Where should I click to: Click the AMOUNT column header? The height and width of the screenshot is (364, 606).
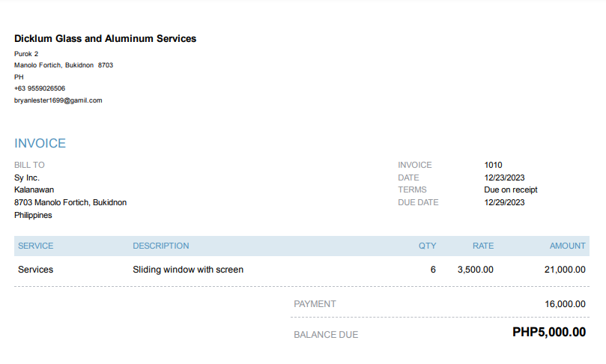pyautogui.click(x=567, y=246)
